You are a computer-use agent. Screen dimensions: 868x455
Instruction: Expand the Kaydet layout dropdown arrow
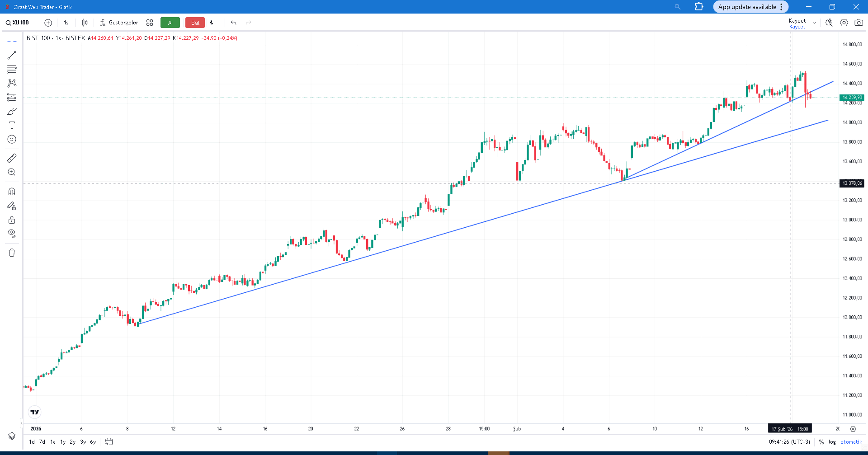(815, 23)
